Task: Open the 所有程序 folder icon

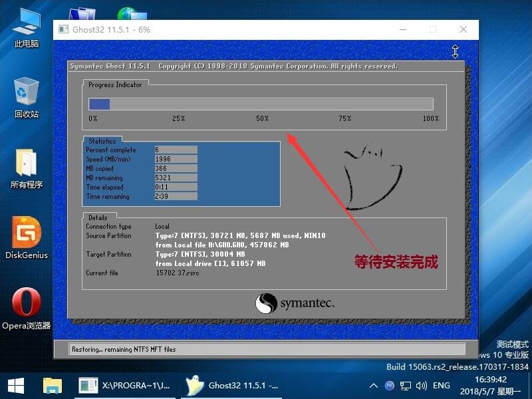Action: tap(26, 169)
